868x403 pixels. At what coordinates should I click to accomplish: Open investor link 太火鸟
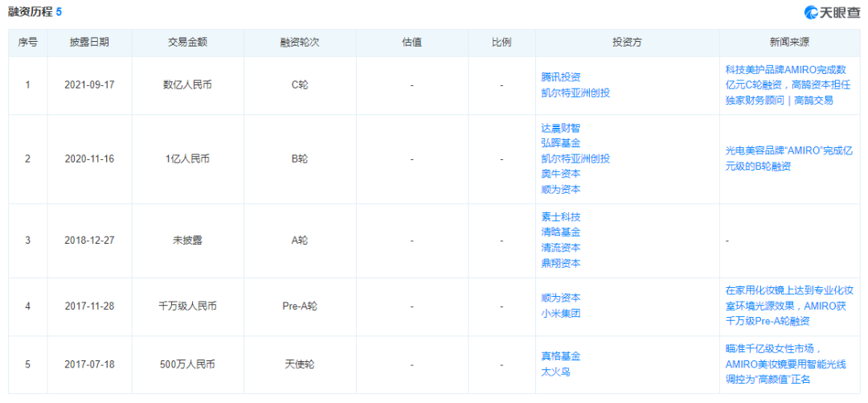click(x=555, y=372)
